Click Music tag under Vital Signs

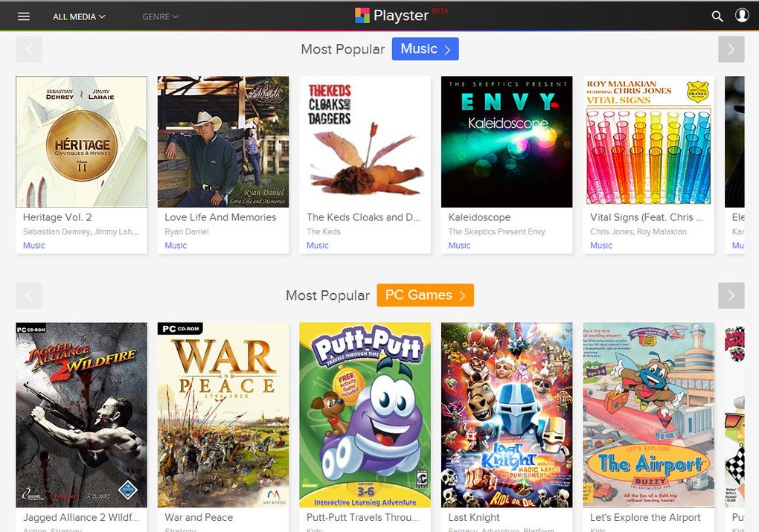click(601, 246)
